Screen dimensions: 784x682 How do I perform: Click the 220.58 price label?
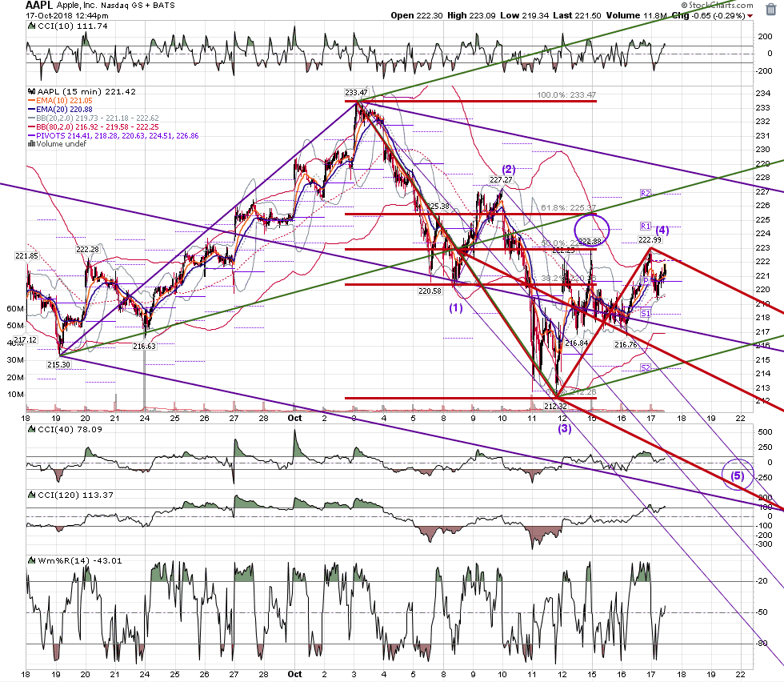click(x=430, y=291)
